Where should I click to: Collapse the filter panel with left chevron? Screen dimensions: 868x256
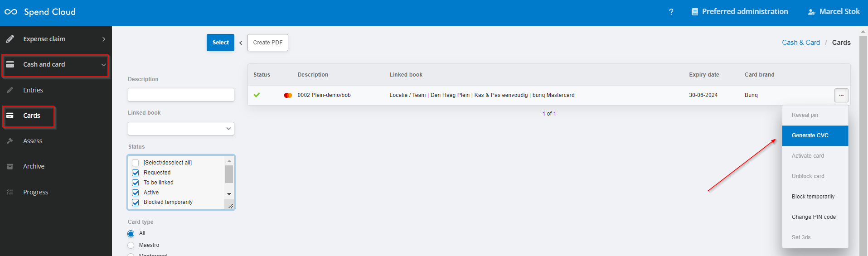[x=241, y=43]
